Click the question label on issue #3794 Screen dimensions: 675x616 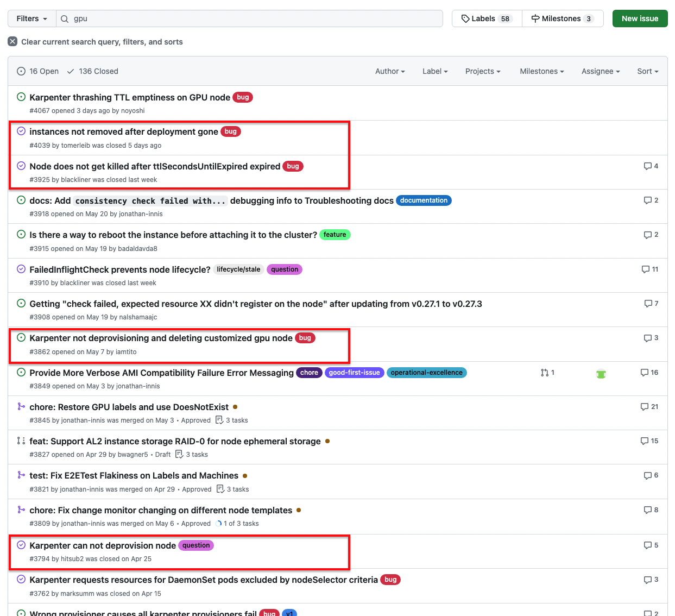pos(196,545)
